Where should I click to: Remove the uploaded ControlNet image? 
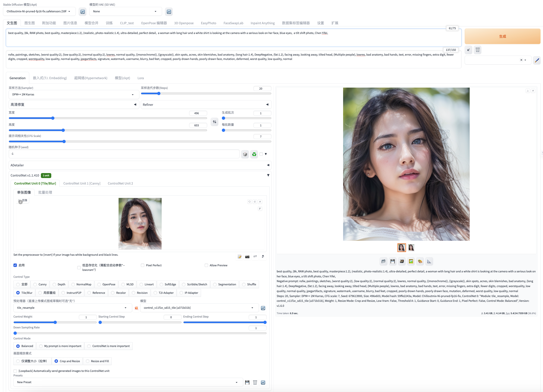[260, 202]
